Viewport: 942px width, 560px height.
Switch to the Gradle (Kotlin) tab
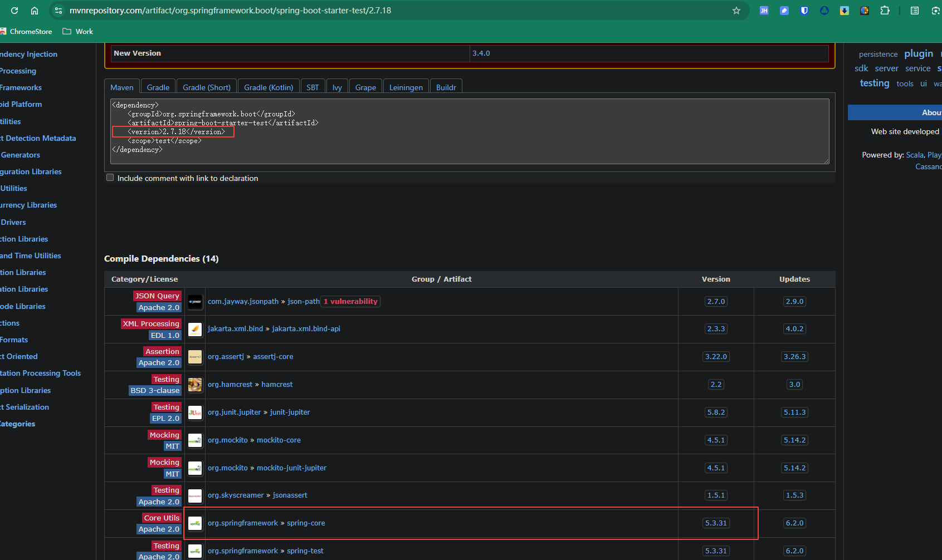click(x=269, y=87)
